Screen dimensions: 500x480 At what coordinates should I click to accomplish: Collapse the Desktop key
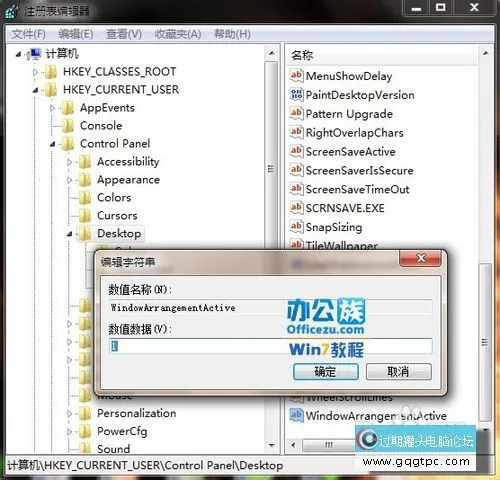point(69,234)
